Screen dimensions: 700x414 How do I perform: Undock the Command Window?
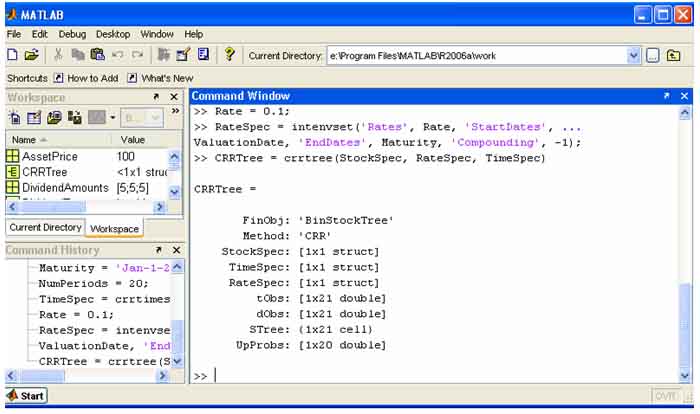[x=667, y=96]
